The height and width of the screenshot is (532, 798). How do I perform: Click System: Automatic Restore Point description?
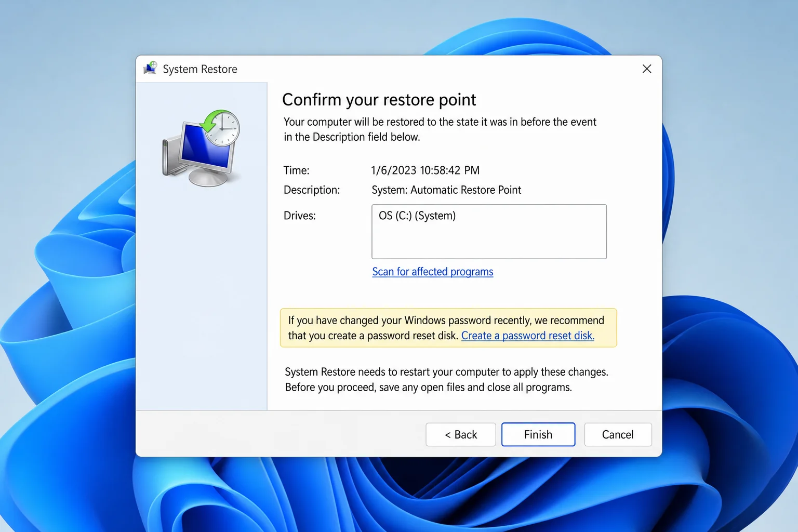pos(446,190)
